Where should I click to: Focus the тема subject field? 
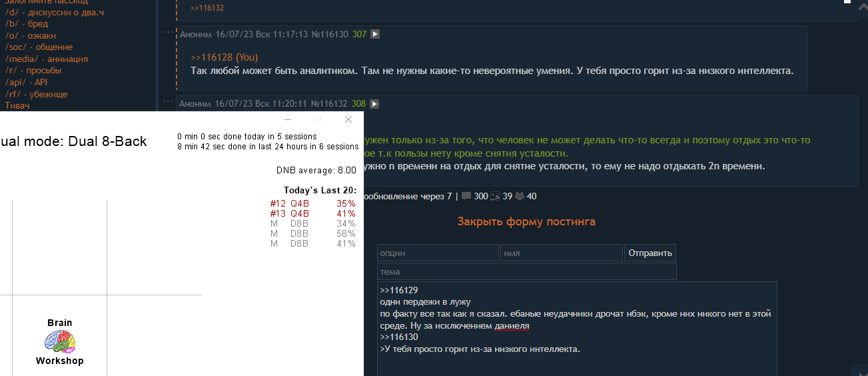pos(526,272)
